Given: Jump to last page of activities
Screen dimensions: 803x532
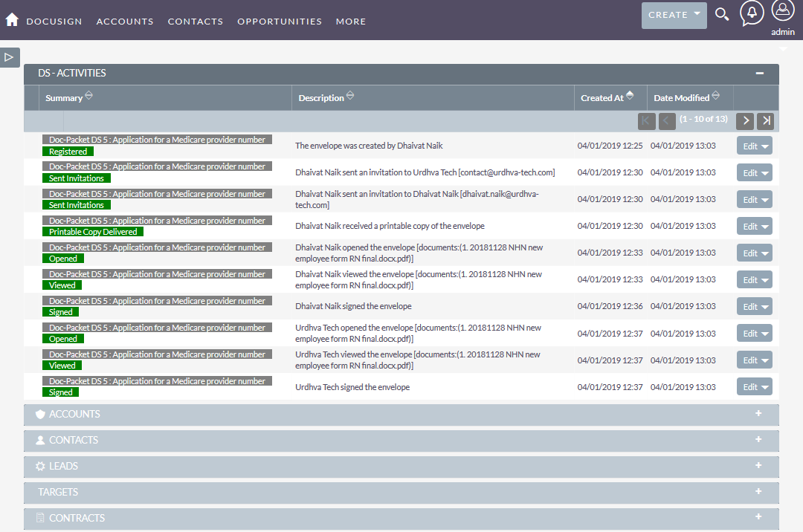Looking at the screenshot, I should 766,120.
